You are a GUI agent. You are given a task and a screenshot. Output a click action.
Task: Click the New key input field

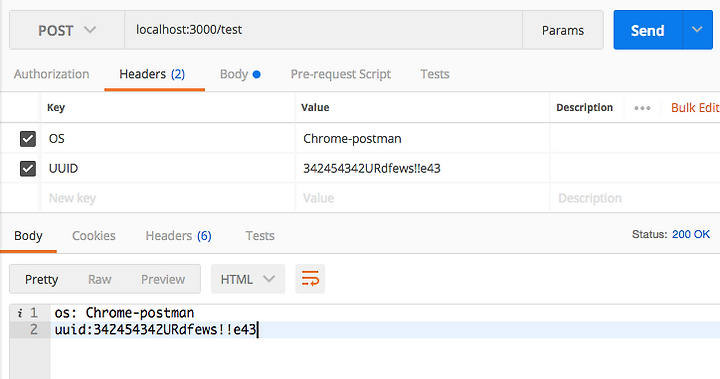pos(168,198)
